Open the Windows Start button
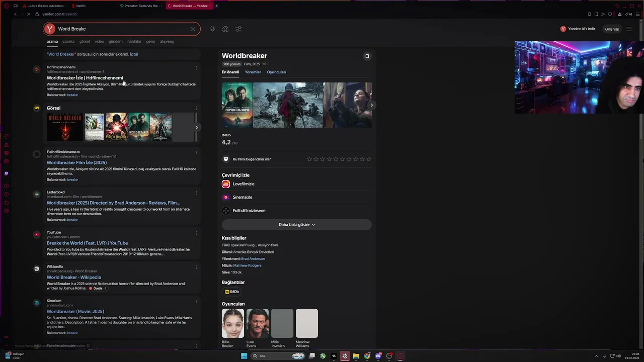Image resolution: width=644 pixels, height=362 pixels. point(244,356)
